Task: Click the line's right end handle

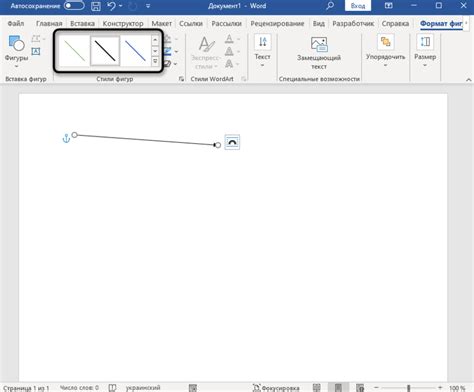Action: (218, 145)
